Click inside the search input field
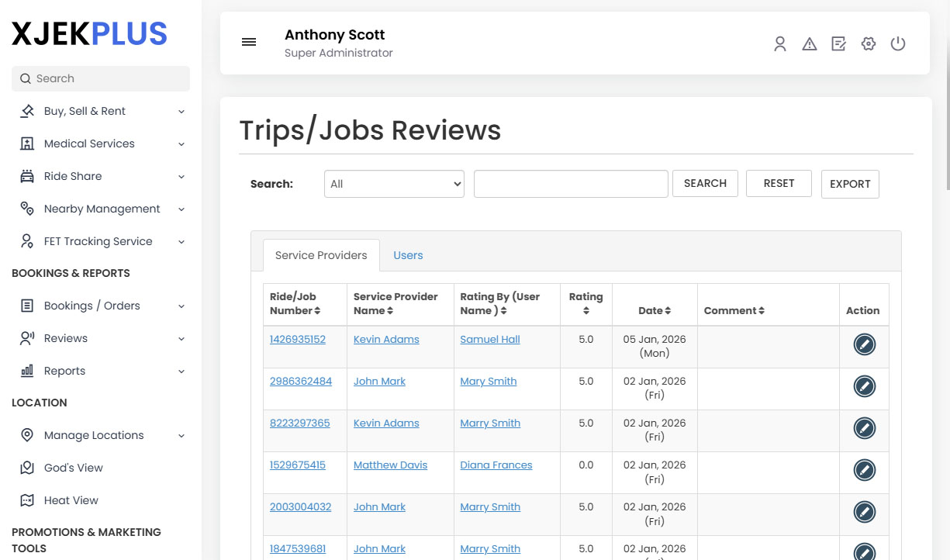 [571, 184]
